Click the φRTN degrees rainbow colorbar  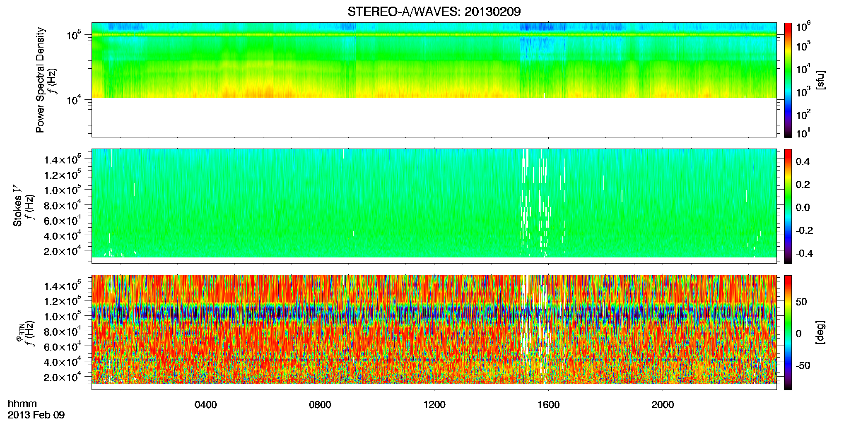[x=788, y=332]
